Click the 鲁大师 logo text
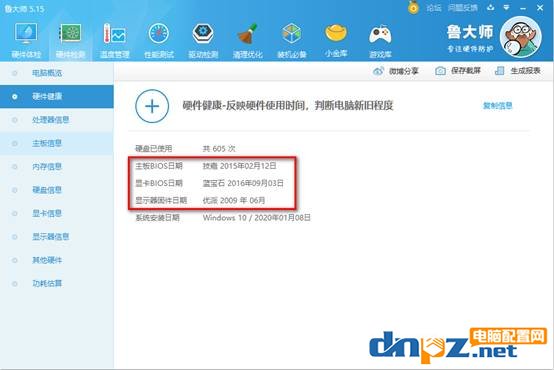This screenshot has width=554, height=370. (x=470, y=32)
